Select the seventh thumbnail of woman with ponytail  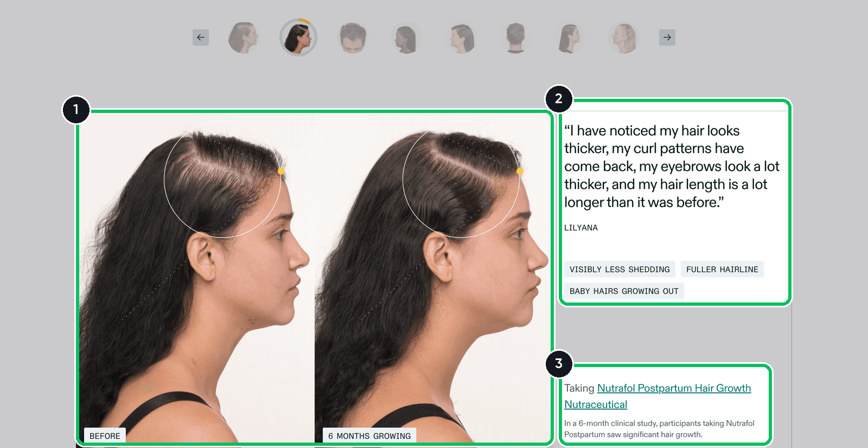(x=570, y=37)
